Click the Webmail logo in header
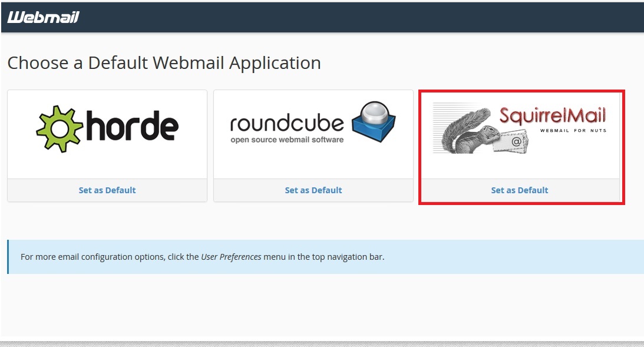 pyautogui.click(x=43, y=17)
